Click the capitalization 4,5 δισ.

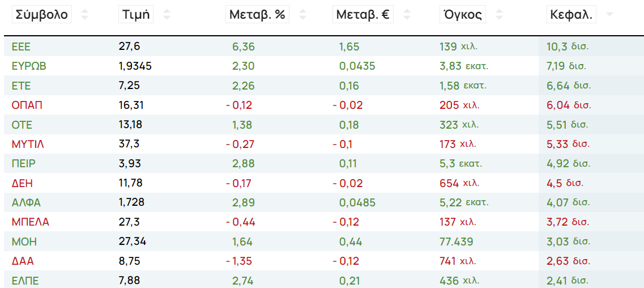tap(565, 183)
